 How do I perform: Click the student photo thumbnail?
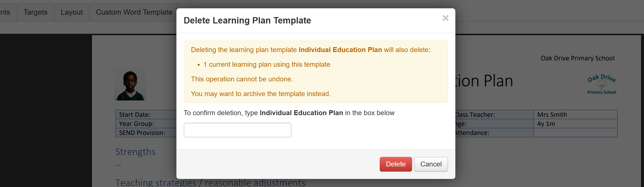coord(130,85)
